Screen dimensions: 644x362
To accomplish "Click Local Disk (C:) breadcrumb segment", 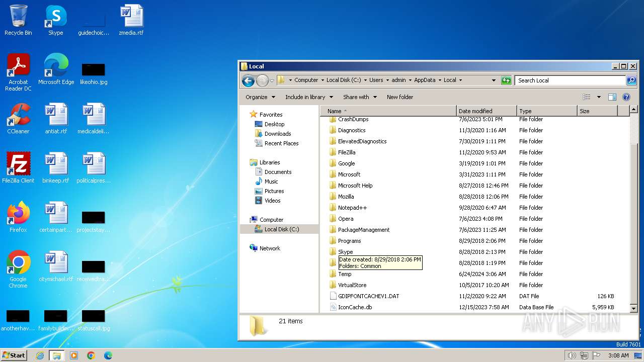I will coord(344,80).
